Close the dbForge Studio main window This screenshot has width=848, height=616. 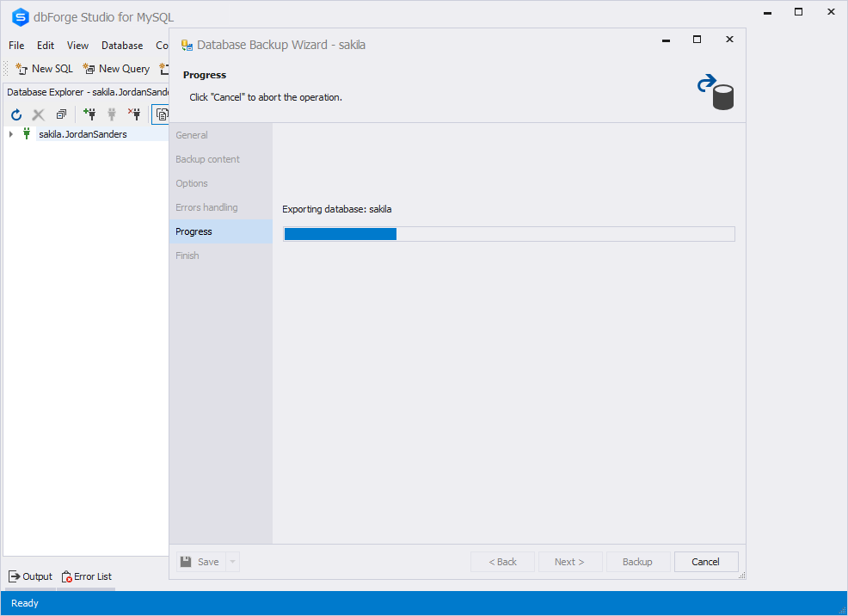tap(832, 12)
